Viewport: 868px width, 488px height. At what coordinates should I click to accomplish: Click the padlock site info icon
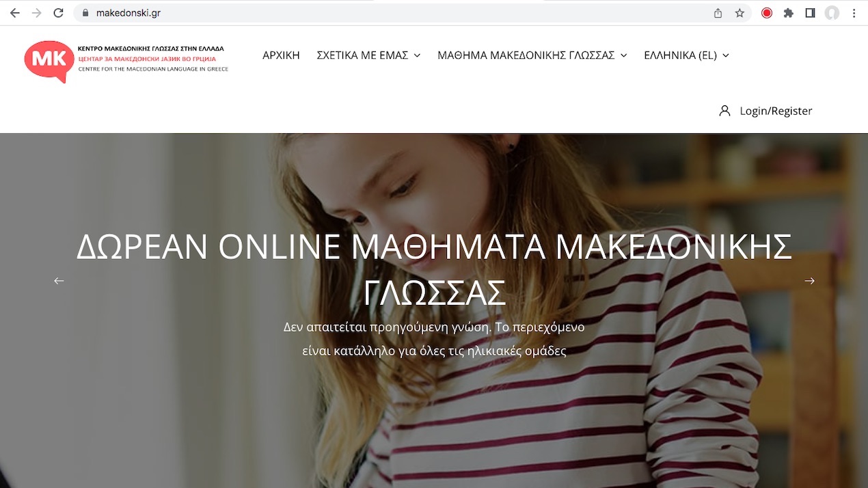(x=85, y=13)
